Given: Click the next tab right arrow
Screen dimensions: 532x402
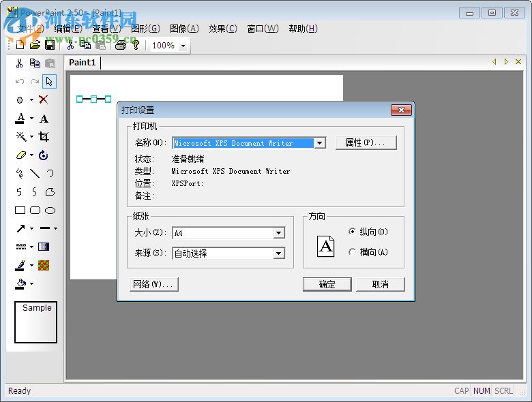Looking at the screenshot, I should (x=506, y=62).
